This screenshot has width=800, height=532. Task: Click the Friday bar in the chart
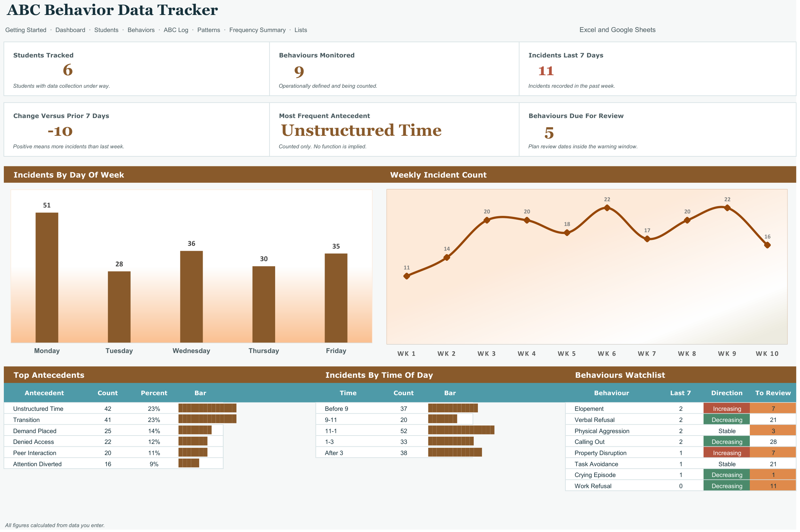[336, 298]
